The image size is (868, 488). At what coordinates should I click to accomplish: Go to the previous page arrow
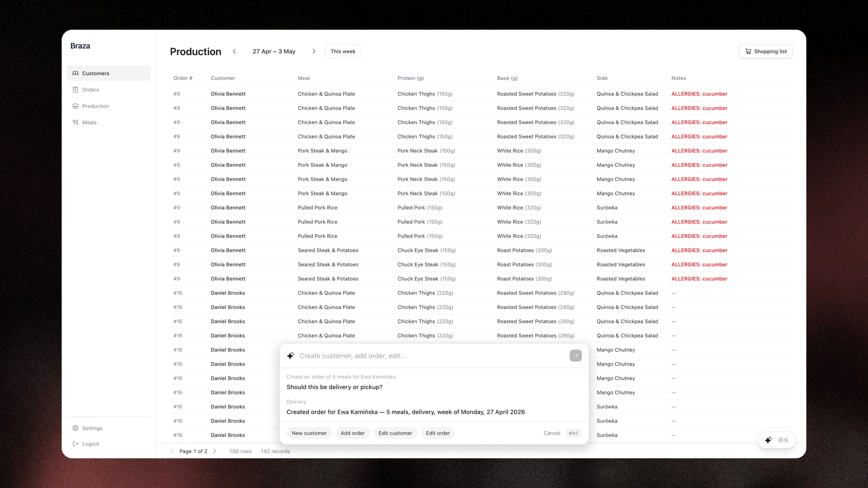point(172,451)
